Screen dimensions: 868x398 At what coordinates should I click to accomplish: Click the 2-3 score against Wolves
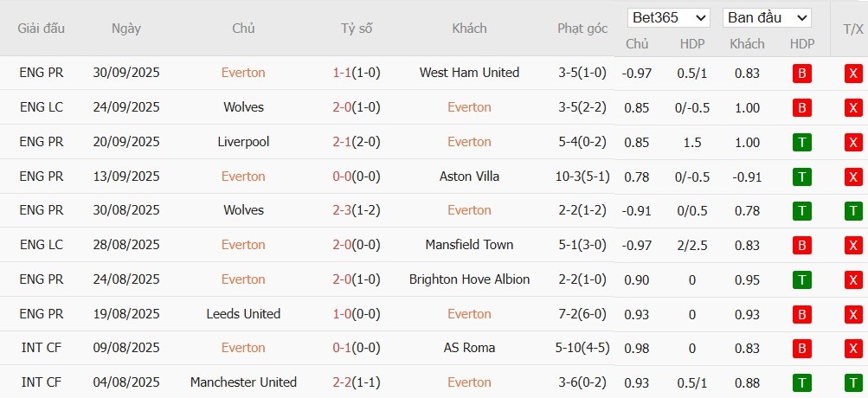point(342,210)
